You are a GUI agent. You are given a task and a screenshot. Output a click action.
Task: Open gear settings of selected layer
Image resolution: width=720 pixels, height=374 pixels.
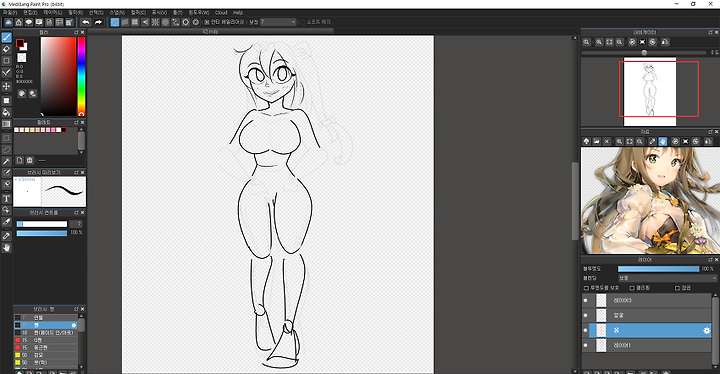pyautogui.click(x=706, y=330)
